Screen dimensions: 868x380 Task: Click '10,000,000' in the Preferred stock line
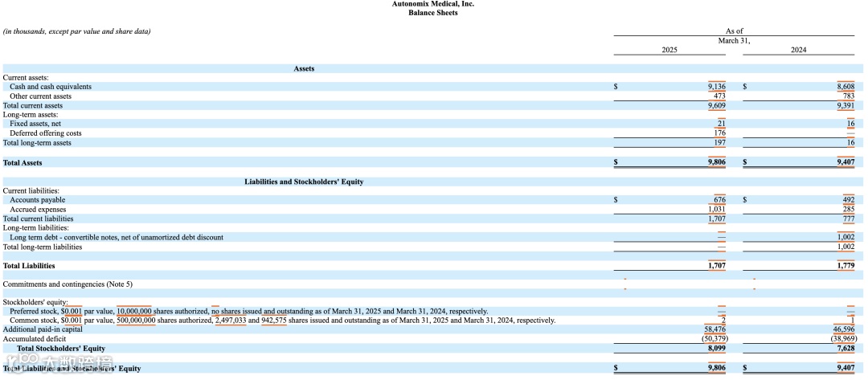pos(134,312)
